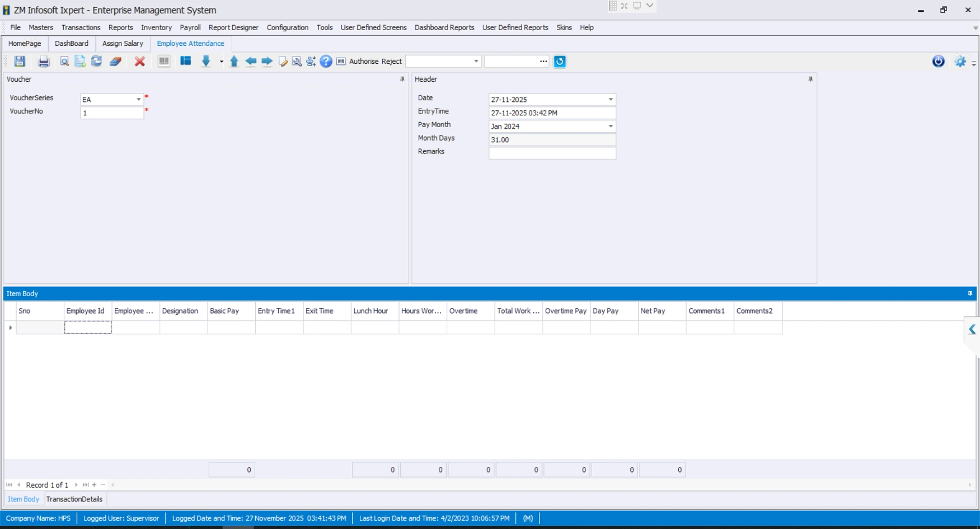980x529 pixels.
Task: Click the barcode icon near Authorise
Action: coord(341,62)
